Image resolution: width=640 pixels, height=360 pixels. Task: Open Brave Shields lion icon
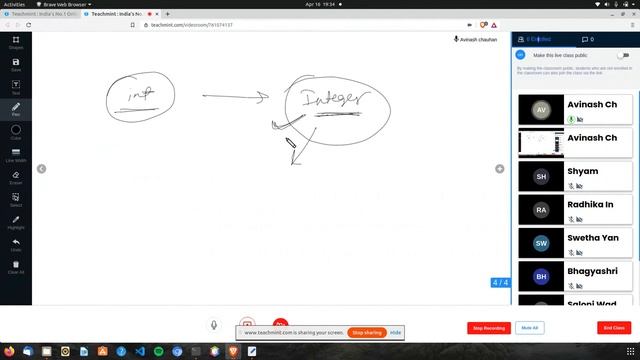click(483, 25)
